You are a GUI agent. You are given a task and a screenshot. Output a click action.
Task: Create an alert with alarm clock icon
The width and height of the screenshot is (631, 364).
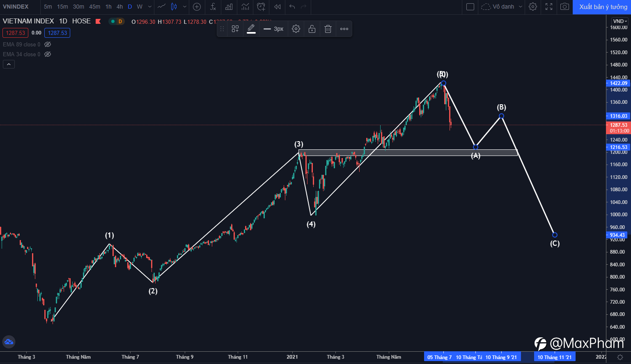(261, 7)
